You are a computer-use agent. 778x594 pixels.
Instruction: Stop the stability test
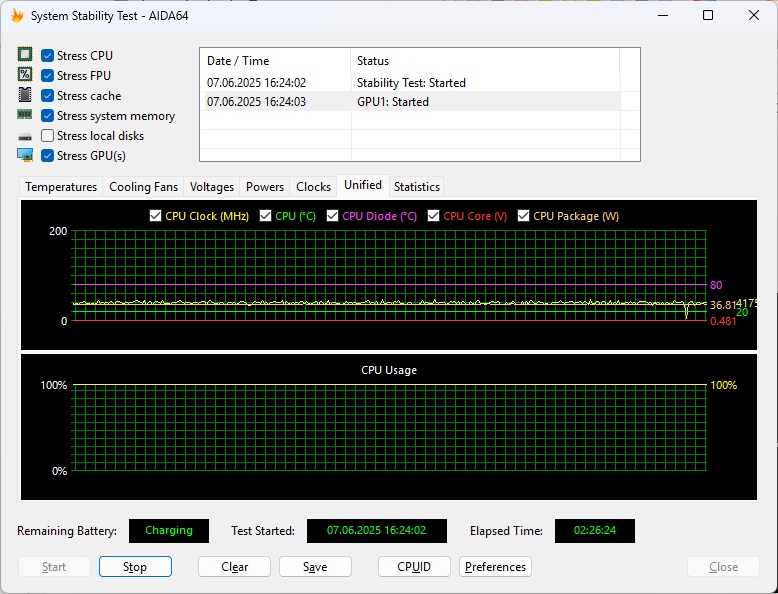(x=135, y=567)
